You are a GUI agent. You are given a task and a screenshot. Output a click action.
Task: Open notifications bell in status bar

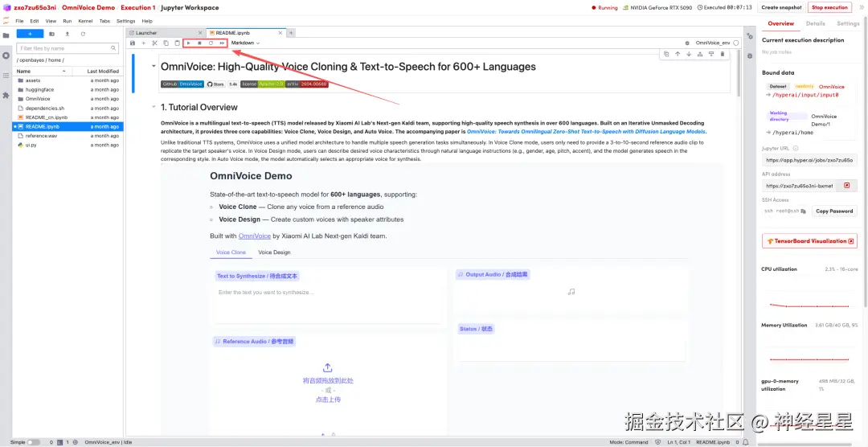pyautogui.click(x=746, y=442)
